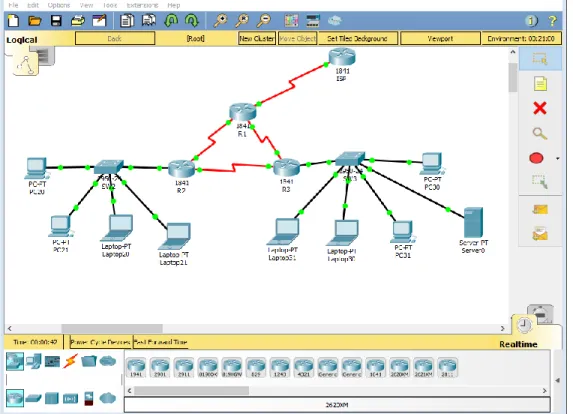Click the R1 router on canvas
Viewport: 573px width, 414px height.
click(243, 113)
